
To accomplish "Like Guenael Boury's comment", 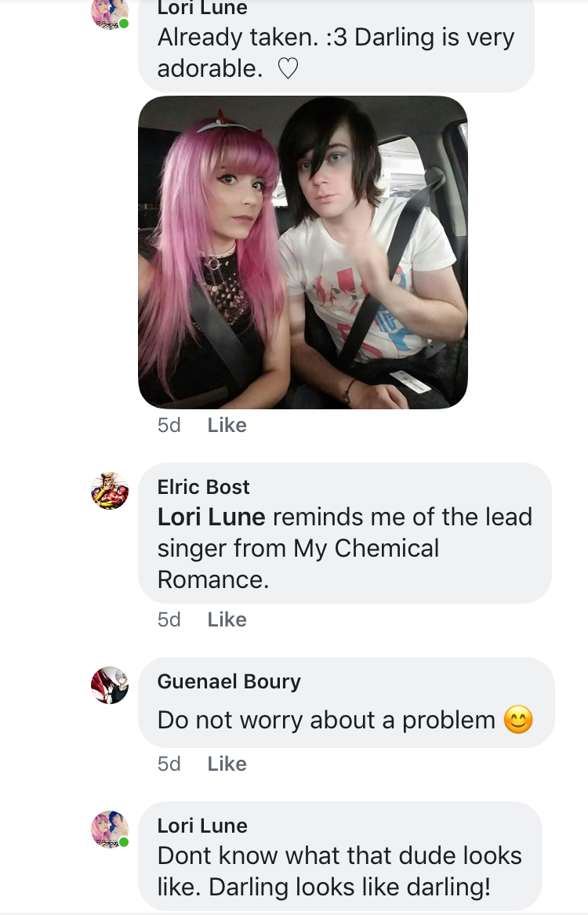I will tap(227, 763).
